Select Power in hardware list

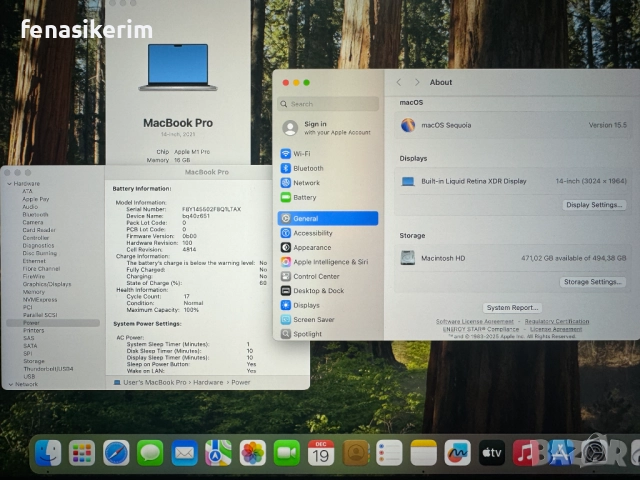click(53, 323)
